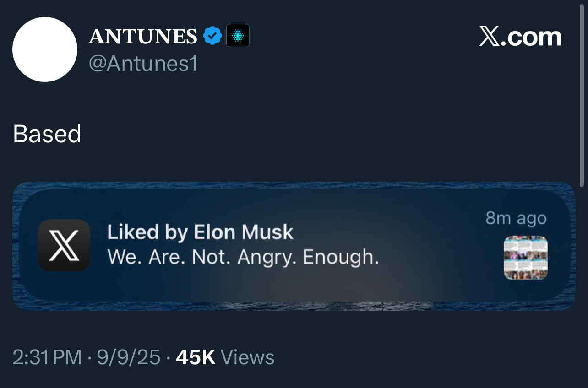
Task: Click the "Liked by" words in notification
Action: click(147, 232)
